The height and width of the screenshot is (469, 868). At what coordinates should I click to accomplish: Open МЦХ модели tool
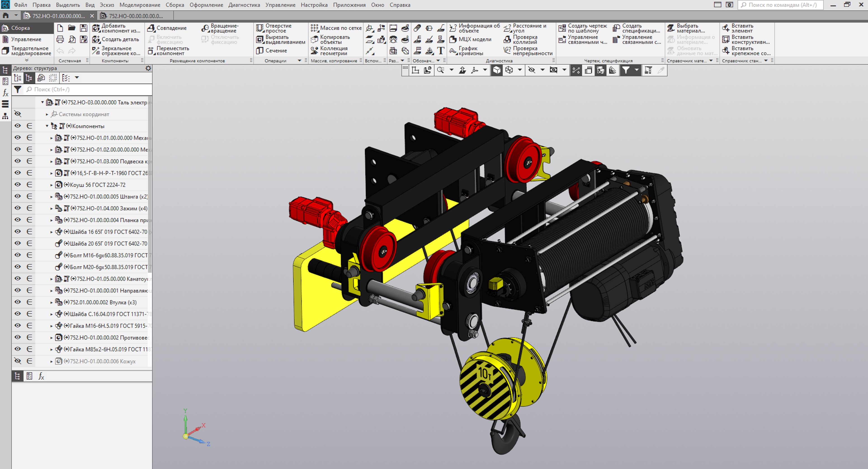pos(453,39)
